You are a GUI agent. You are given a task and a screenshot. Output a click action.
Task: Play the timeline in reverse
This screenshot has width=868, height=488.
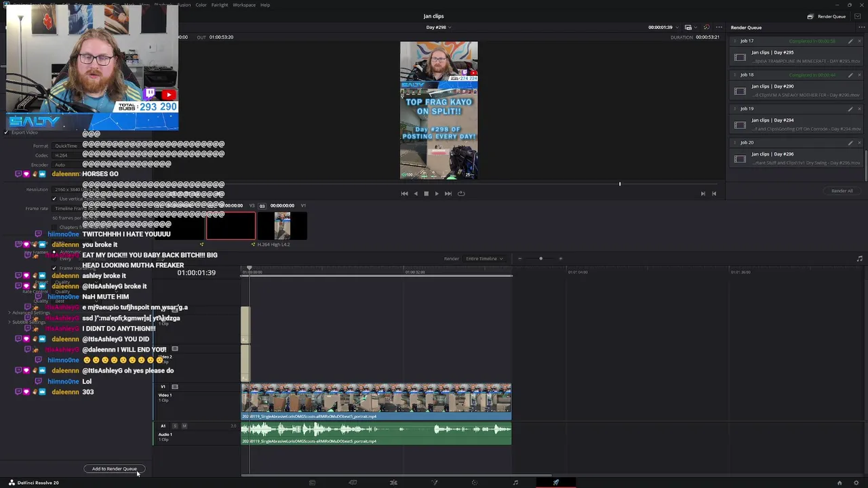click(416, 194)
